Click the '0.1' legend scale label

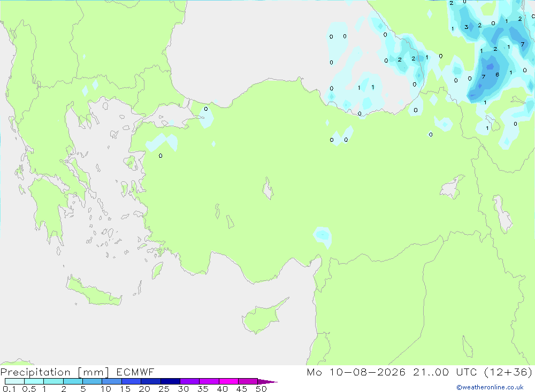(x=9, y=389)
